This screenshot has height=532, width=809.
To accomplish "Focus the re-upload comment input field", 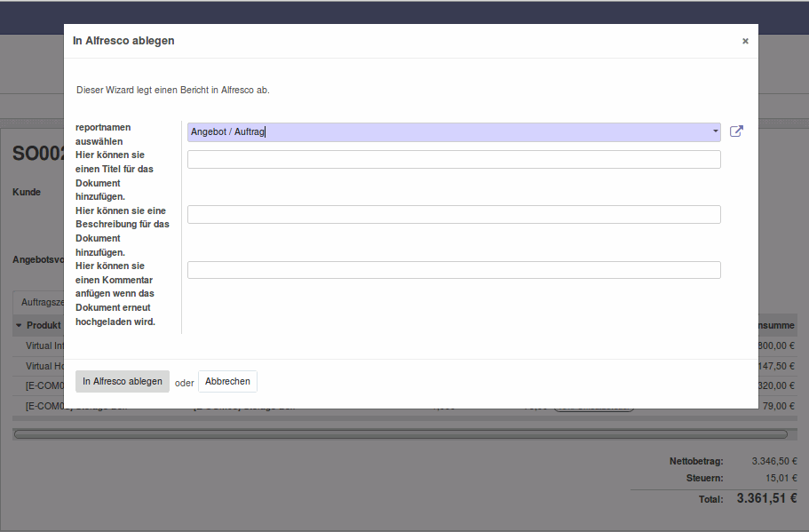I will click(x=454, y=270).
